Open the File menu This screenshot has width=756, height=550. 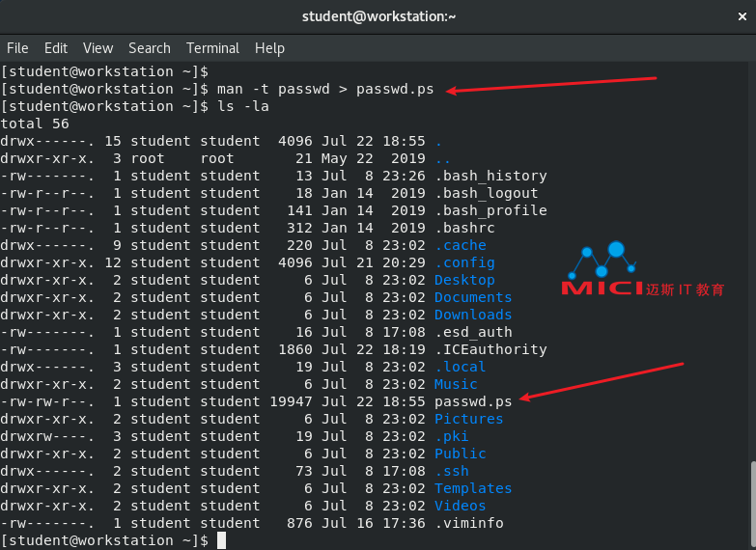(x=17, y=48)
